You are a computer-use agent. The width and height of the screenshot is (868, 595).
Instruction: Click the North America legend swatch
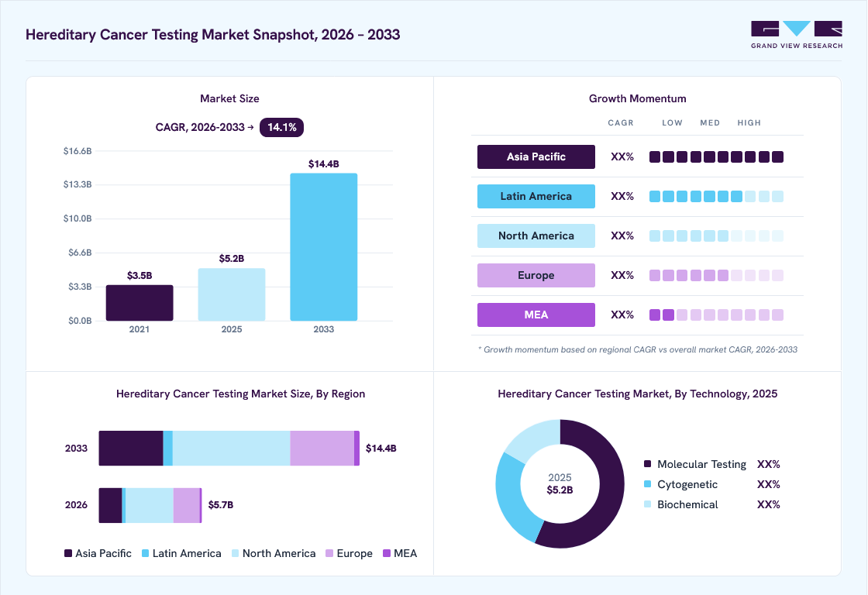(x=236, y=553)
